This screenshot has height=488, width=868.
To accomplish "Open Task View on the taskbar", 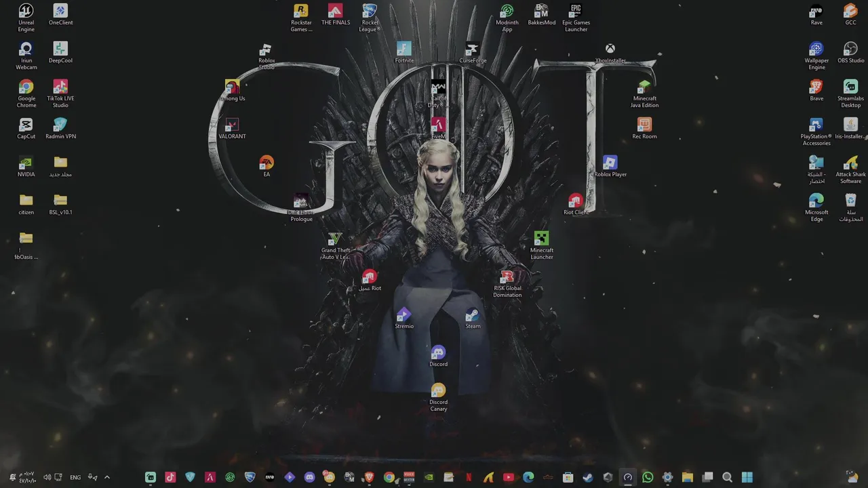I will (x=707, y=477).
